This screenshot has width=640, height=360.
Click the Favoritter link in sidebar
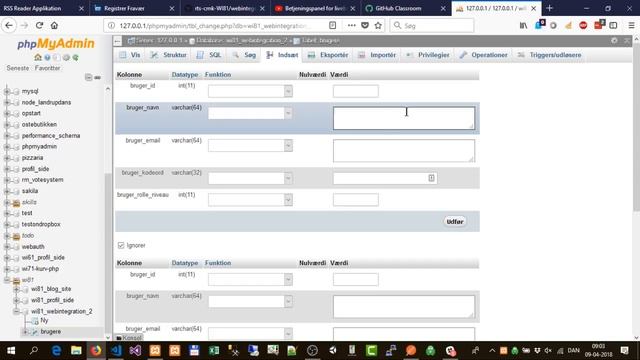coord(47,68)
